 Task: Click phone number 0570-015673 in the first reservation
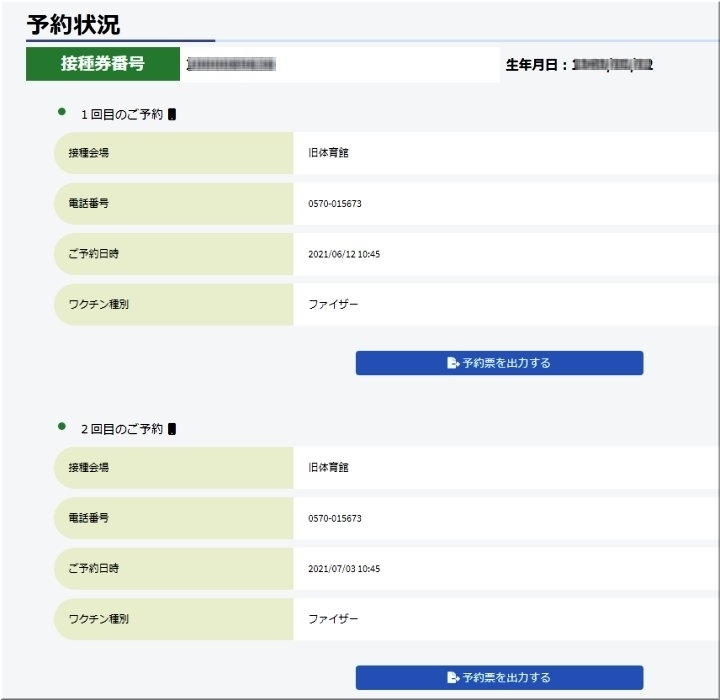(x=335, y=204)
